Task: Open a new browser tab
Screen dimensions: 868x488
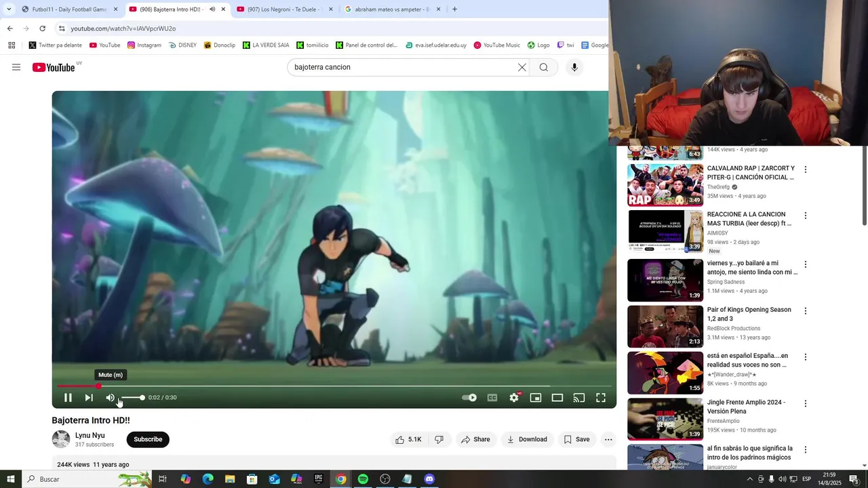Action: click(454, 9)
